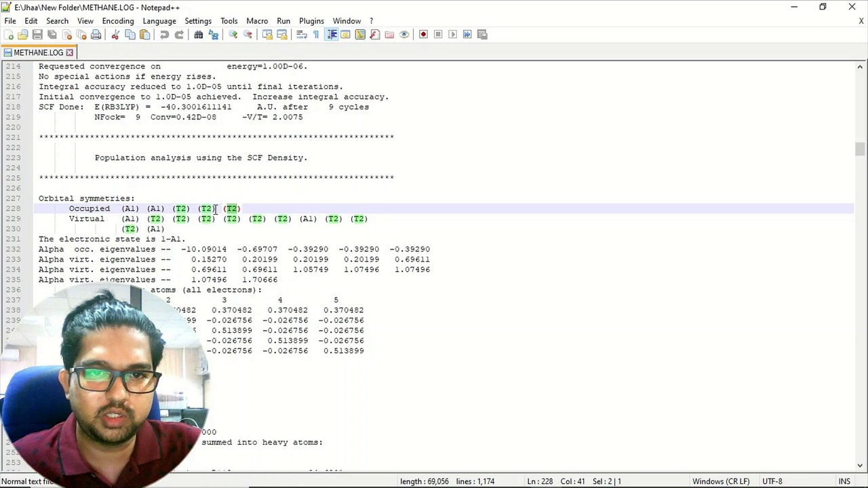Open the Settings menu
The image size is (868, 488).
point(198,21)
